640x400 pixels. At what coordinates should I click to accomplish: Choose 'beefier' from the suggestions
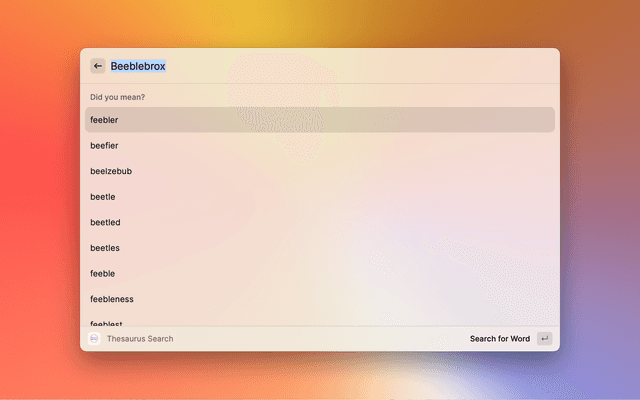(x=104, y=146)
